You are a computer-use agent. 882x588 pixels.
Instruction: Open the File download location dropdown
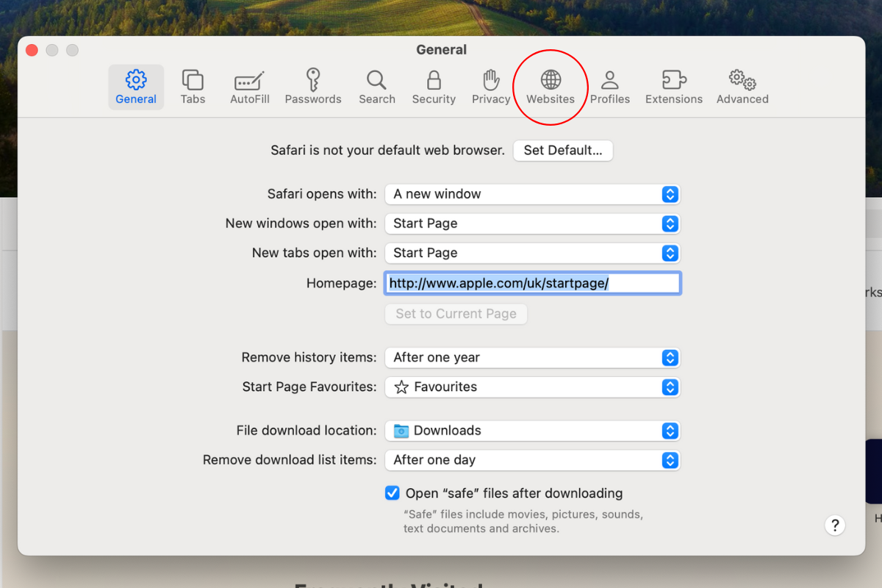(x=532, y=431)
